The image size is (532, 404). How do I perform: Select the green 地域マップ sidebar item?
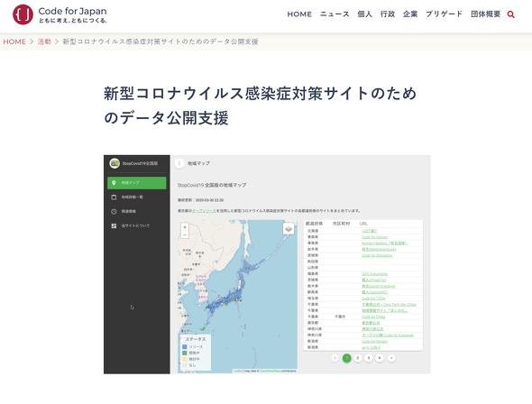point(137,183)
